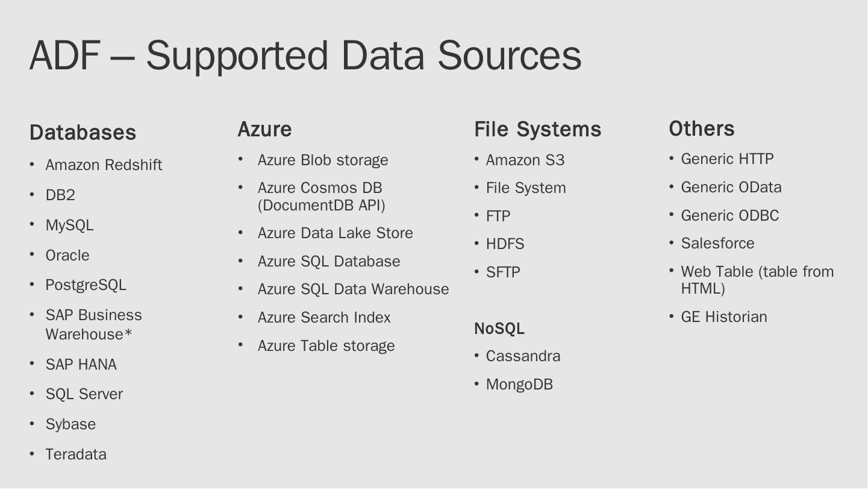868x489 pixels.
Task: Select the Teradata list item
Action: pyautogui.click(x=76, y=454)
